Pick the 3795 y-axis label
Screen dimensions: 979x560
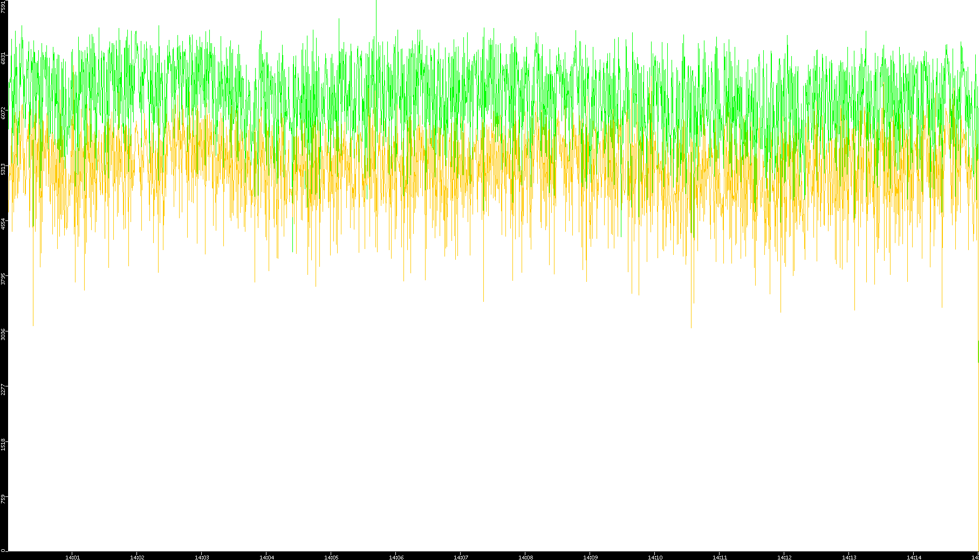[x=4, y=279]
